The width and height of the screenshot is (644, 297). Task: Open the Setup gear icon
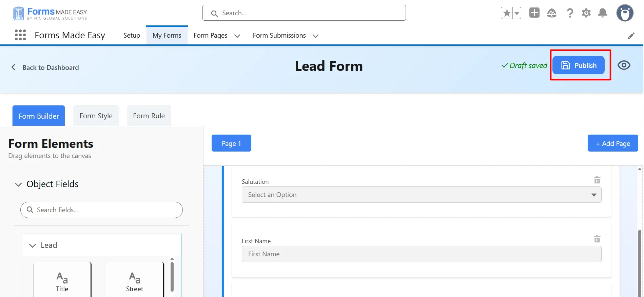coord(586,13)
